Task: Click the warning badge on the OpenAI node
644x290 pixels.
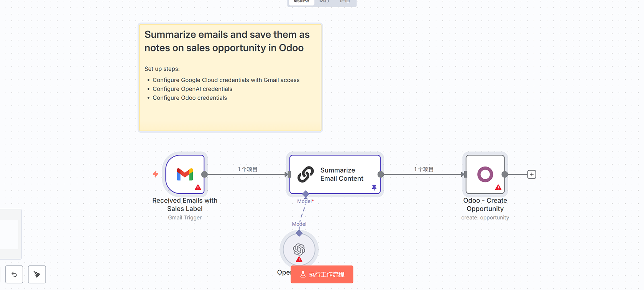Action: (299, 260)
